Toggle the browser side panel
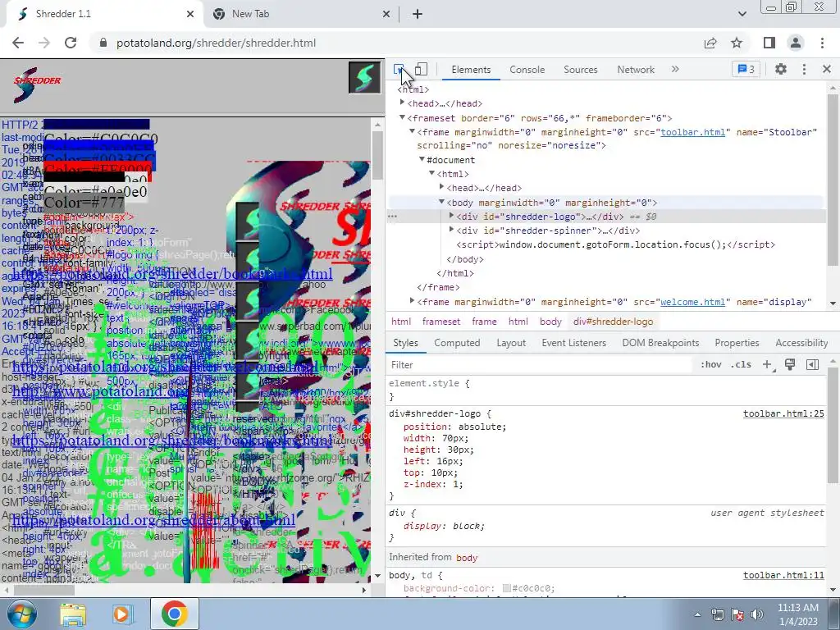Screen dimensions: 840x630 (769, 43)
